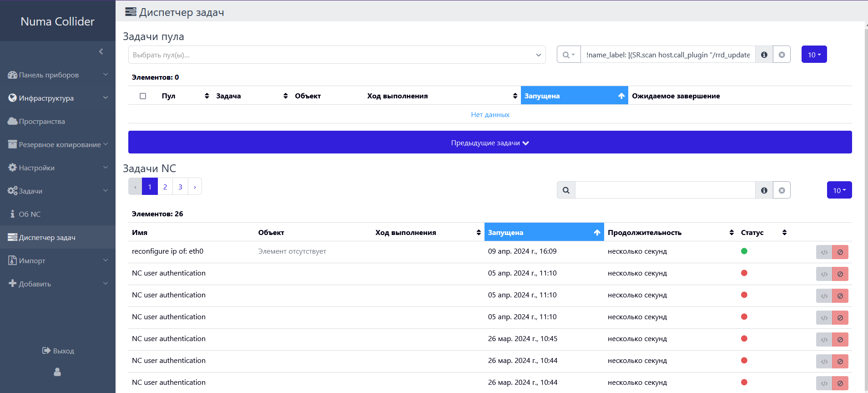Show code details for reconfigure ip task
Screen dimensions: 868x393
(824, 252)
